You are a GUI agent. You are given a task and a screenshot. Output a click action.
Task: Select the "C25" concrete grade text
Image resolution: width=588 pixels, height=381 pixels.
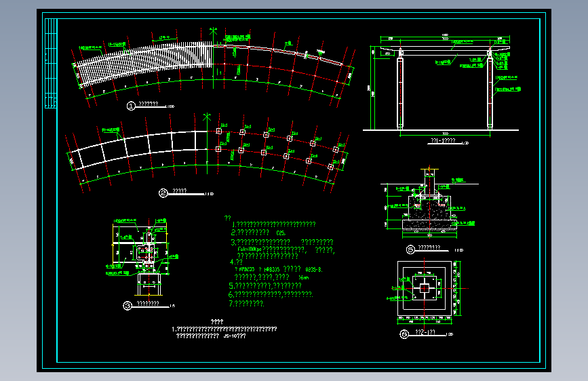[x=281, y=233]
